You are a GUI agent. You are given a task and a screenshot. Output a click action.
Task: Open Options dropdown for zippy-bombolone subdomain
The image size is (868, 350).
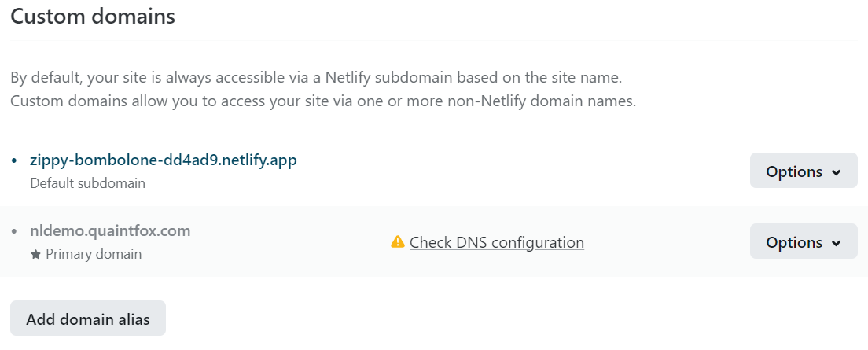pyautogui.click(x=803, y=171)
